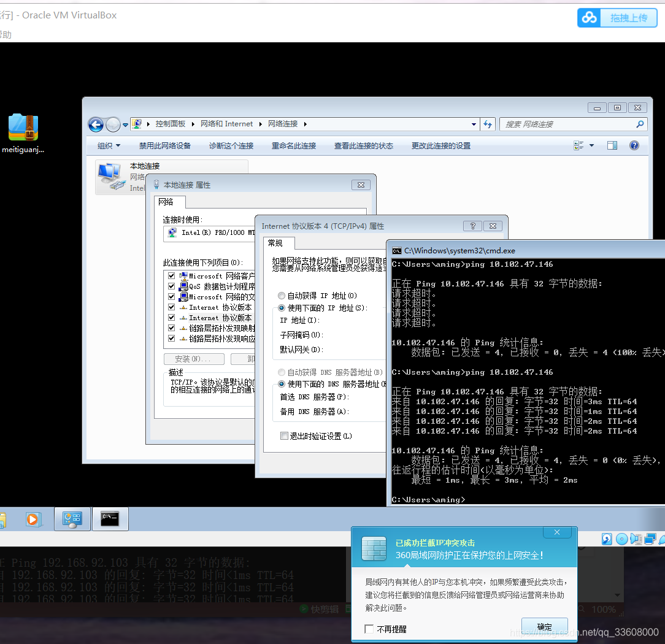
Task: Click the 拖拽上传 cloud upload button
Action: (x=629, y=18)
